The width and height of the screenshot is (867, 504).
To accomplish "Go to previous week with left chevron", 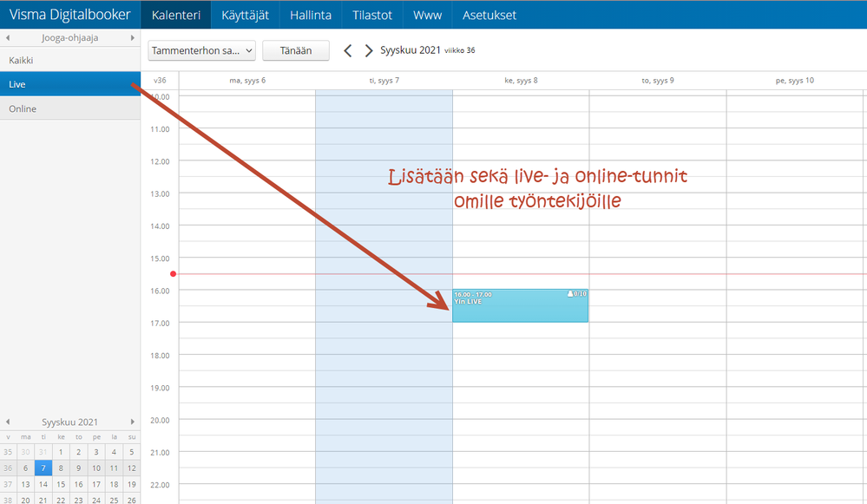I will [348, 51].
